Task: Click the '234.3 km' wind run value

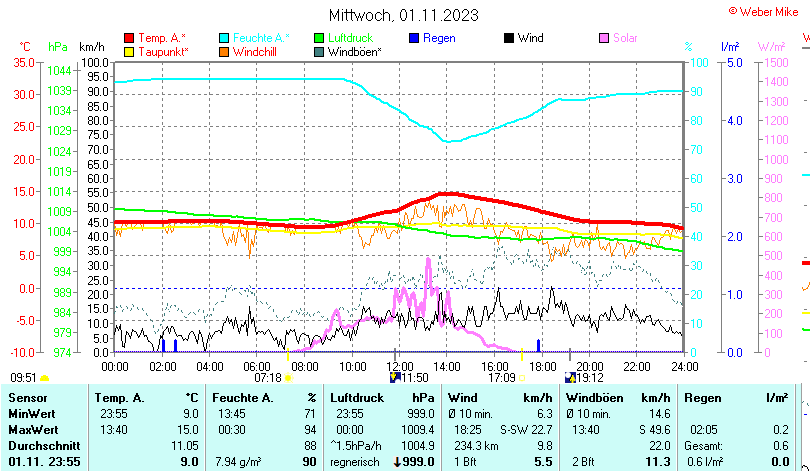Action: coord(475,446)
